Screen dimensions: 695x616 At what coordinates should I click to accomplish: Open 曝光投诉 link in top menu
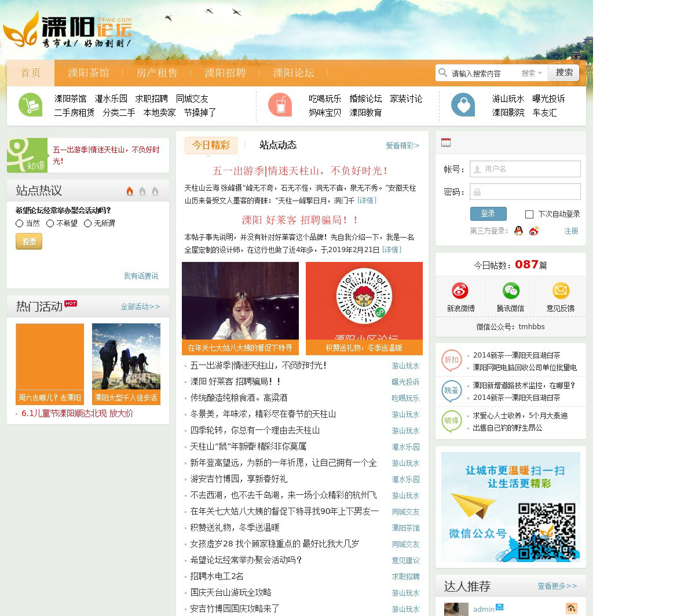coord(548,99)
